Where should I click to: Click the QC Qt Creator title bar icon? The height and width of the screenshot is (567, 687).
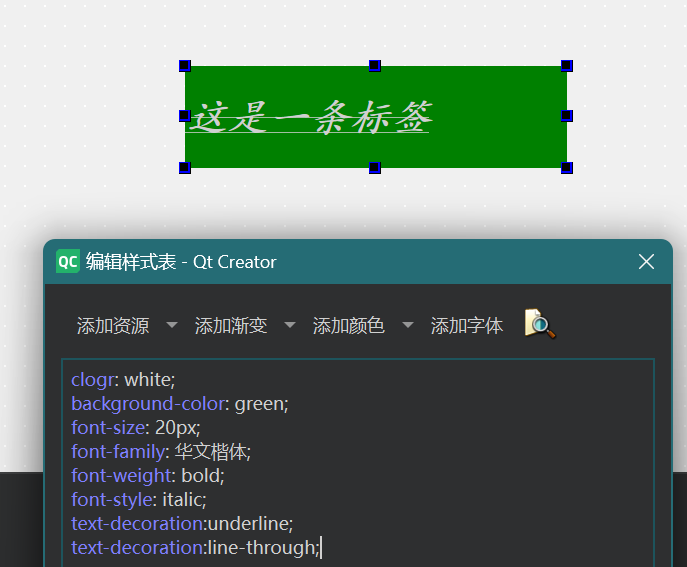click(x=68, y=262)
